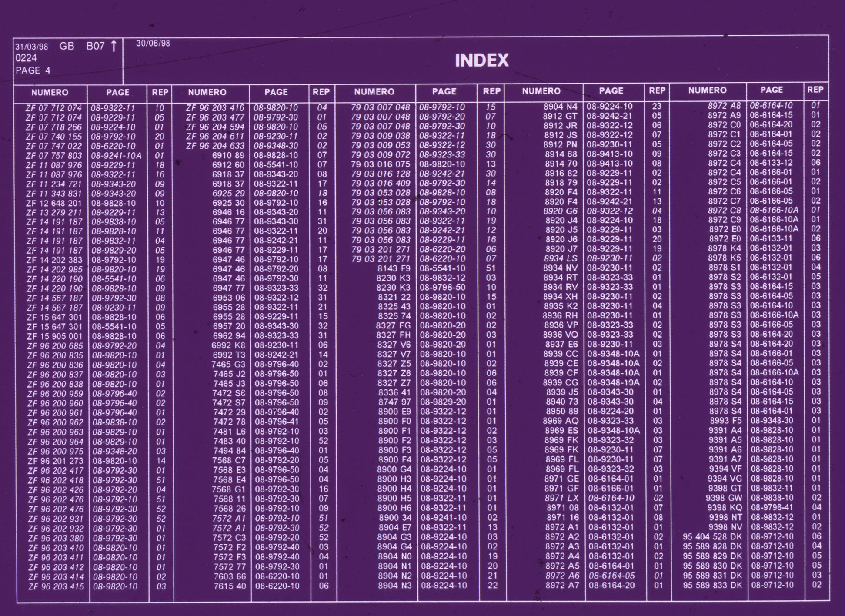Image resolution: width=845 pixels, height=616 pixels.
Task: Click number 8904 N4
Action: point(561,107)
